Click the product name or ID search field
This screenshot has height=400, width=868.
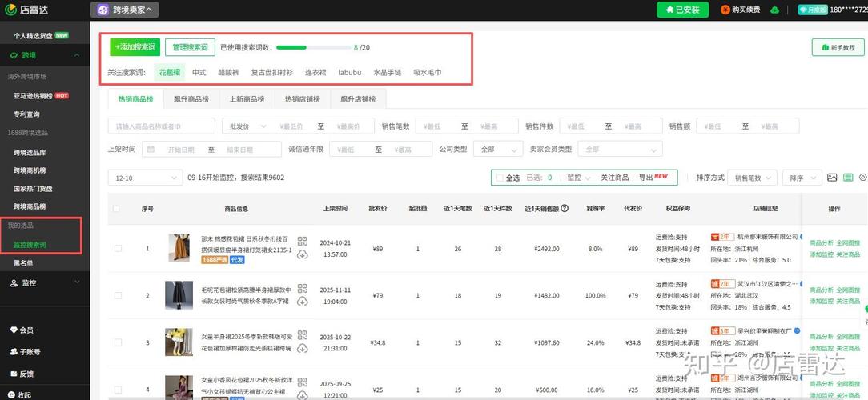161,126
